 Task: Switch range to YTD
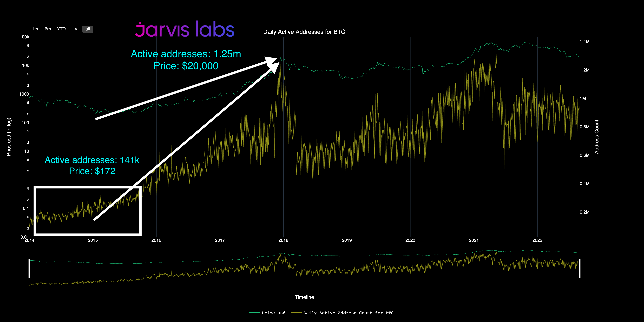tap(61, 29)
